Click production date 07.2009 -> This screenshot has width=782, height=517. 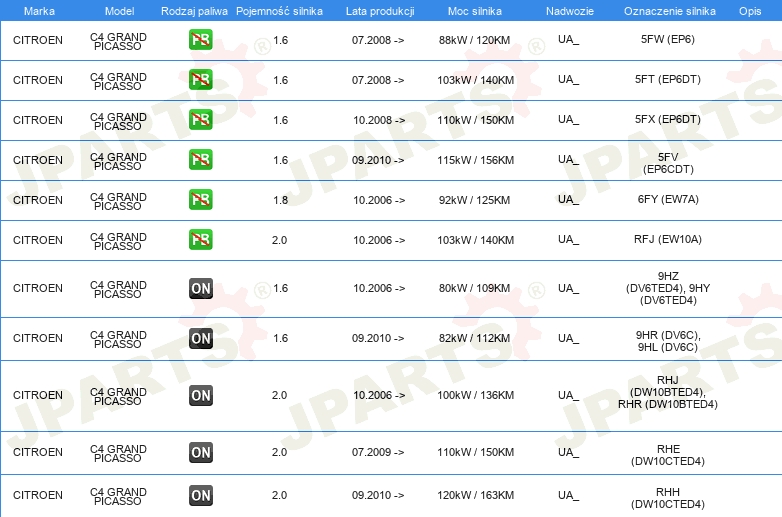[378, 452]
